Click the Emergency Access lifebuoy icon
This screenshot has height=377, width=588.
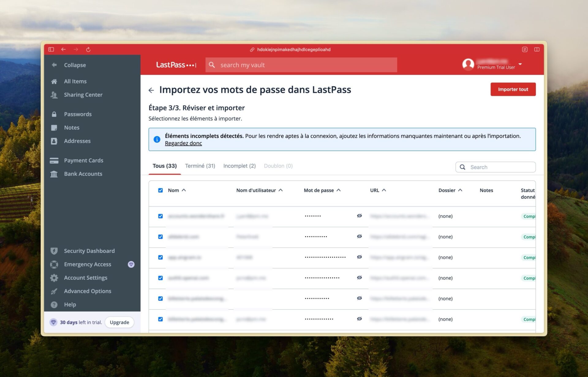tap(54, 264)
